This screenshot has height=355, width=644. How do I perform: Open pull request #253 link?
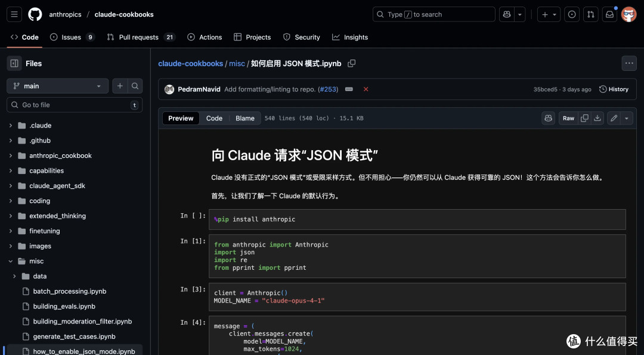pos(328,89)
